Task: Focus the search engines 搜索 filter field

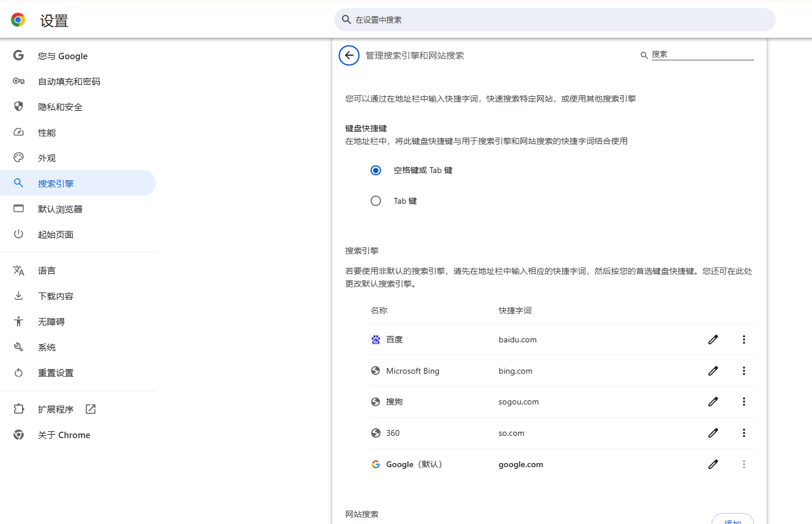Action: pos(702,55)
